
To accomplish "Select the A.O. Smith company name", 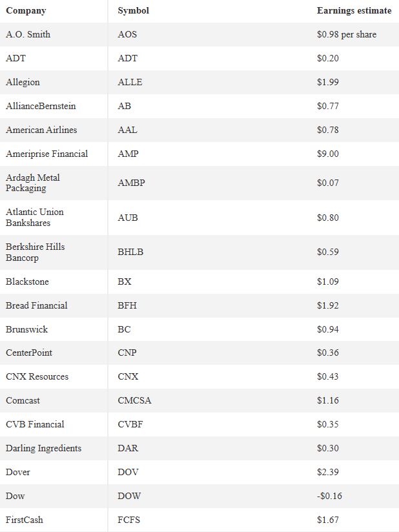I will pos(28,34).
